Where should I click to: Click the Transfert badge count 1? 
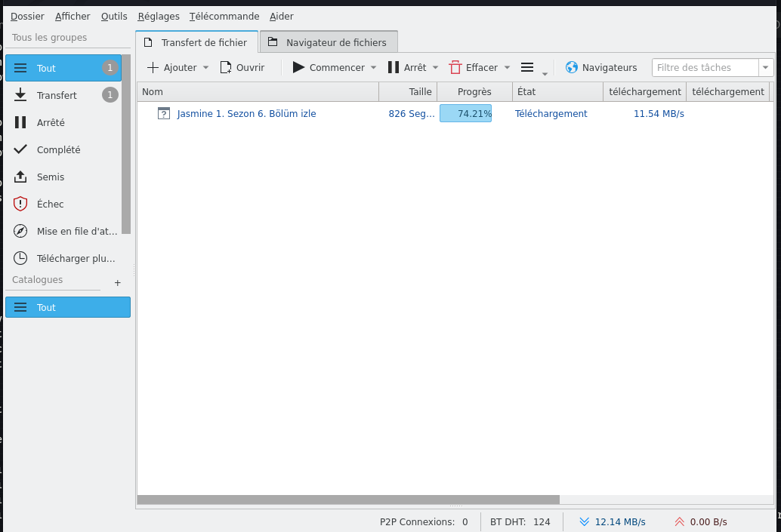[110, 94]
